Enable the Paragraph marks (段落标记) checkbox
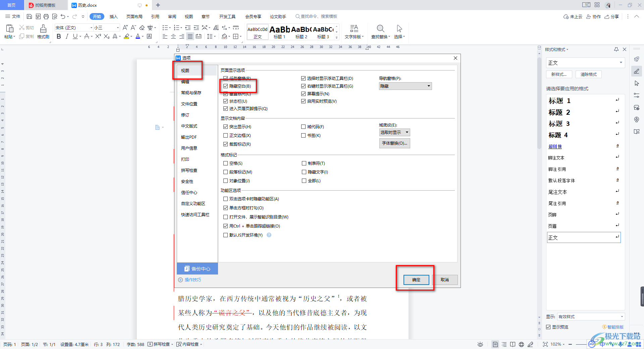644x349 pixels. (x=226, y=172)
